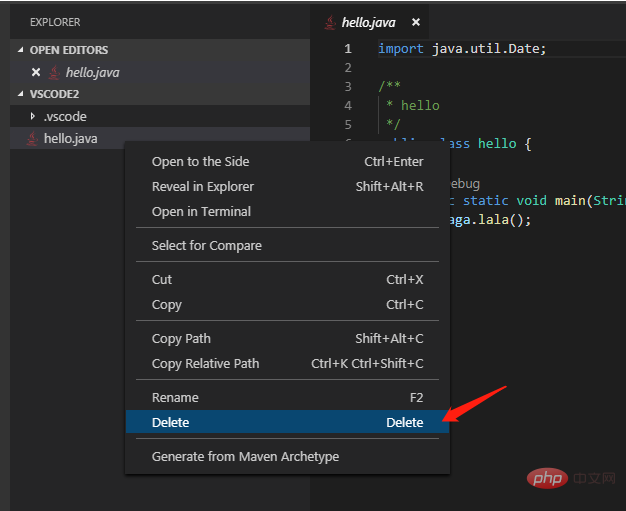Expand the .vscode folder
The width and height of the screenshot is (626, 511).
[33, 116]
